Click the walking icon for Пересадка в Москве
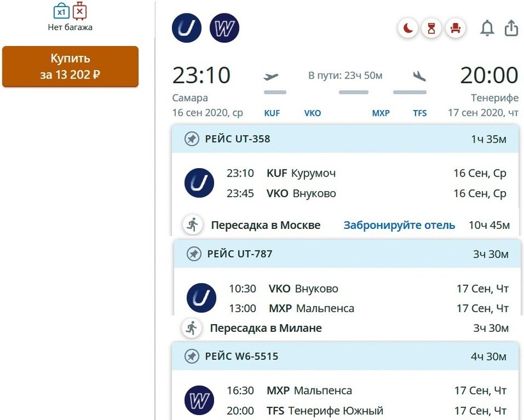This screenshot has width=524, height=420. 192,225
